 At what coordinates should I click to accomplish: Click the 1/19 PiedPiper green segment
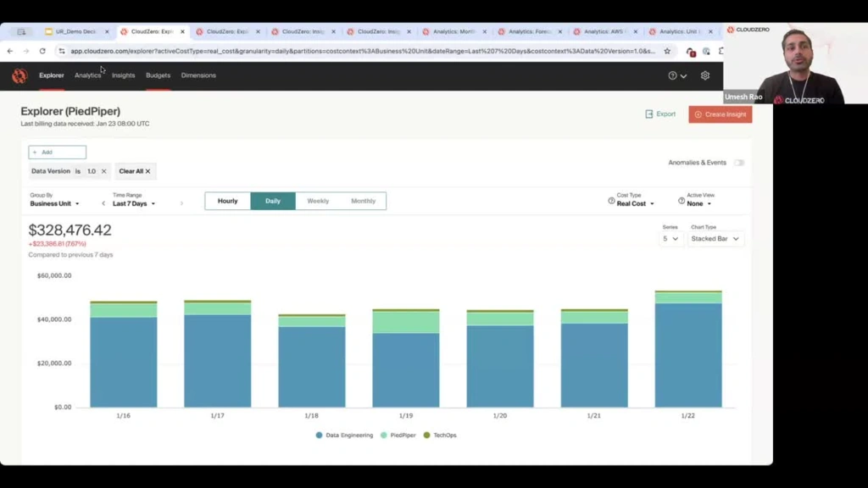(x=406, y=322)
